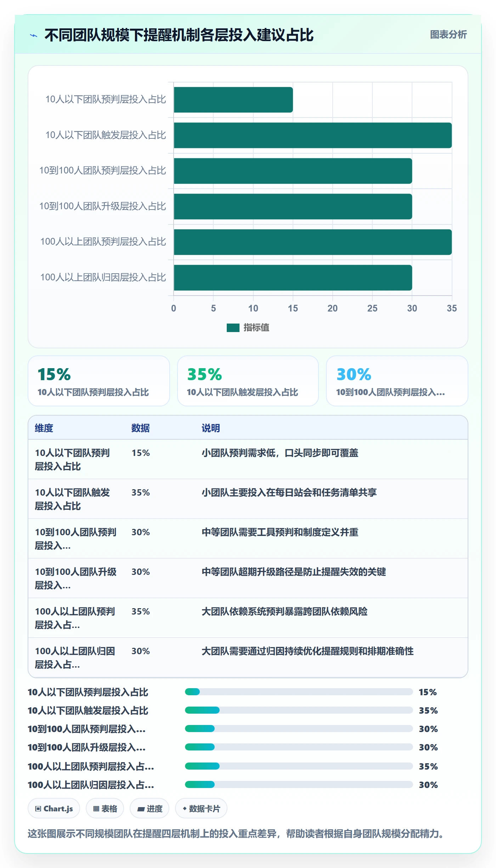
Task: Click progress bar for 10人以下团队预判层投入占比
Action: coord(299,692)
